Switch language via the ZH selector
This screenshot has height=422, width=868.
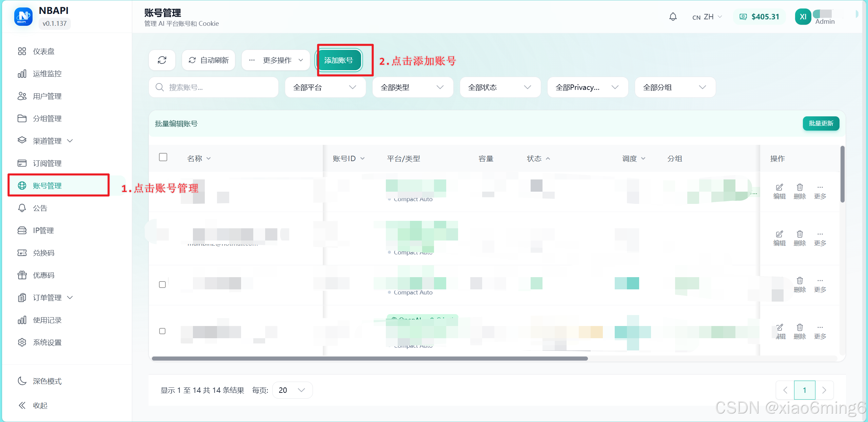click(707, 17)
